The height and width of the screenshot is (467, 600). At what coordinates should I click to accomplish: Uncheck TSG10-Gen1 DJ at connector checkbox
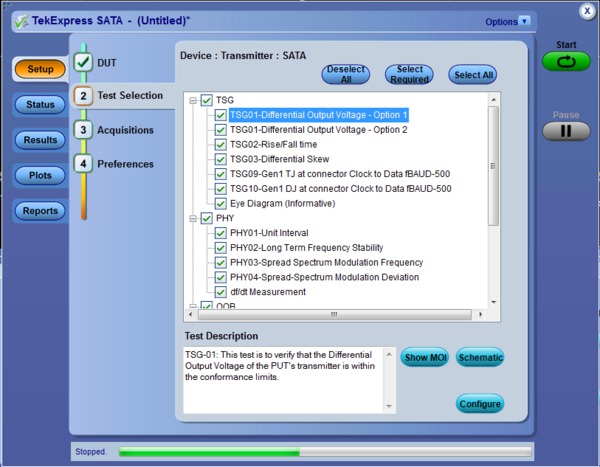[220, 189]
